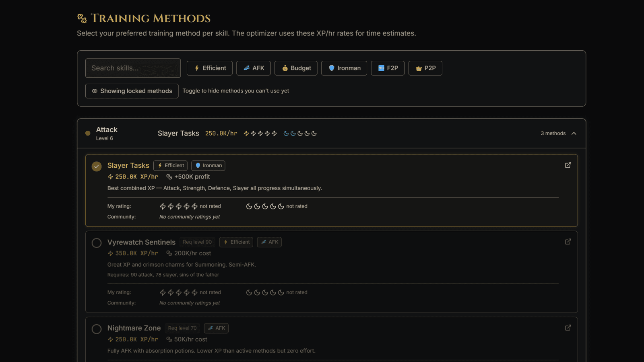Image resolution: width=644 pixels, height=362 pixels.
Task: Toggle Showing locked methods
Action: tap(132, 91)
